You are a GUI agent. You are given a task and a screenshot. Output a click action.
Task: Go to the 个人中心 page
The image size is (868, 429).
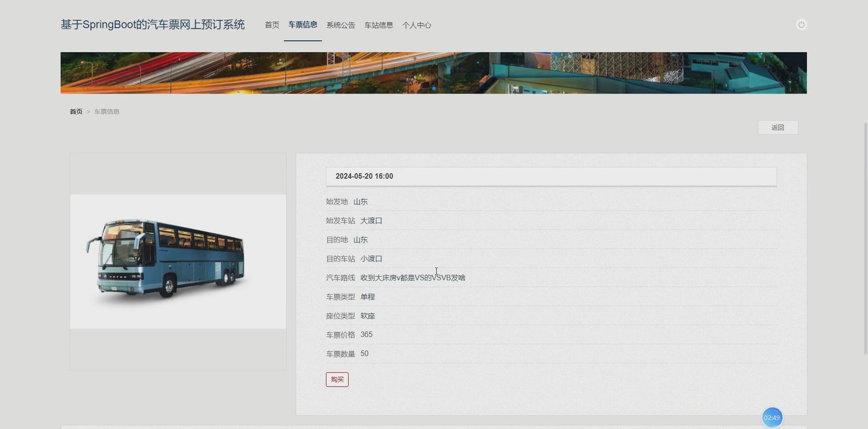(x=416, y=25)
